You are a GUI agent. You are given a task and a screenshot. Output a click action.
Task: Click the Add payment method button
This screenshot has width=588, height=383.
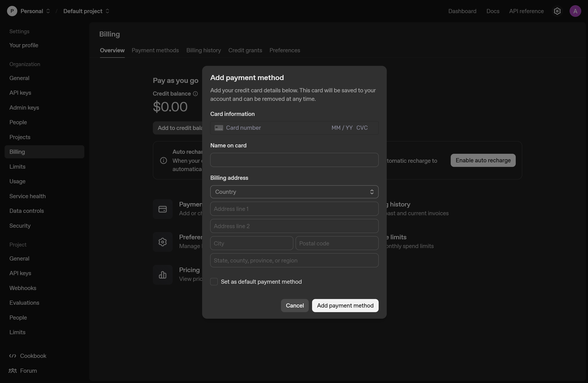point(345,305)
